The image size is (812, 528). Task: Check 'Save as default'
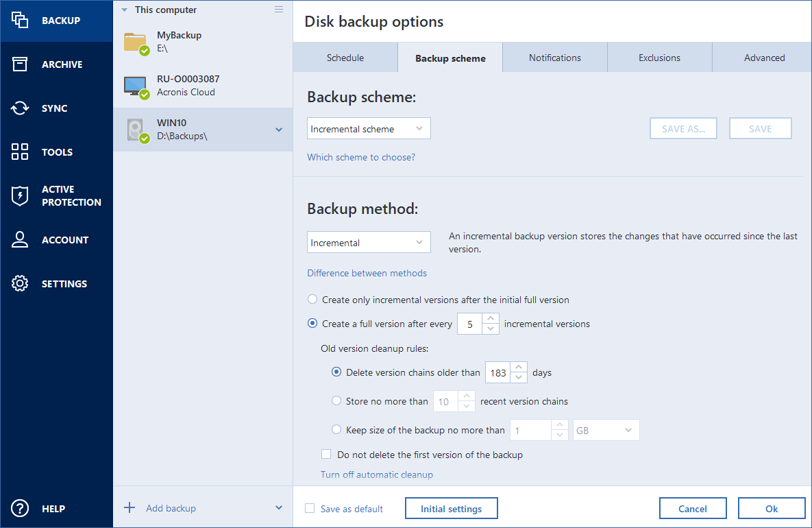point(310,509)
